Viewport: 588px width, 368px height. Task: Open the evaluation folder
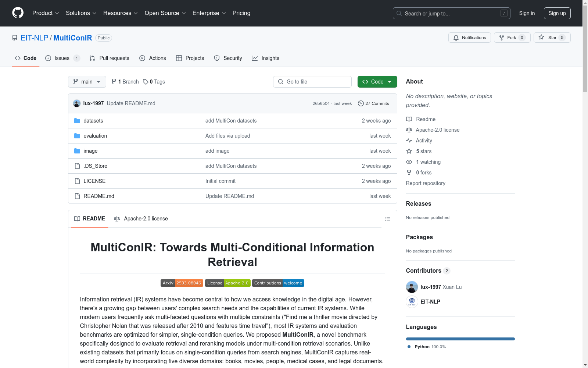point(95,136)
